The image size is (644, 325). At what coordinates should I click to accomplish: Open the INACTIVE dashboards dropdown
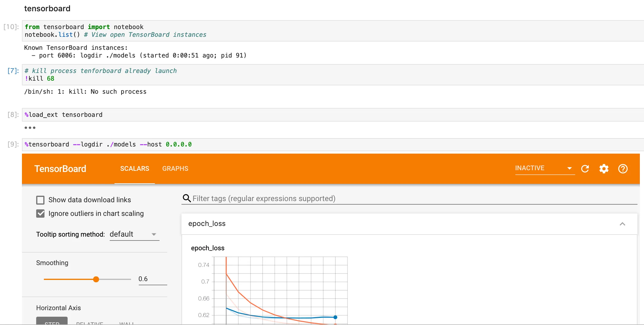(x=545, y=168)
